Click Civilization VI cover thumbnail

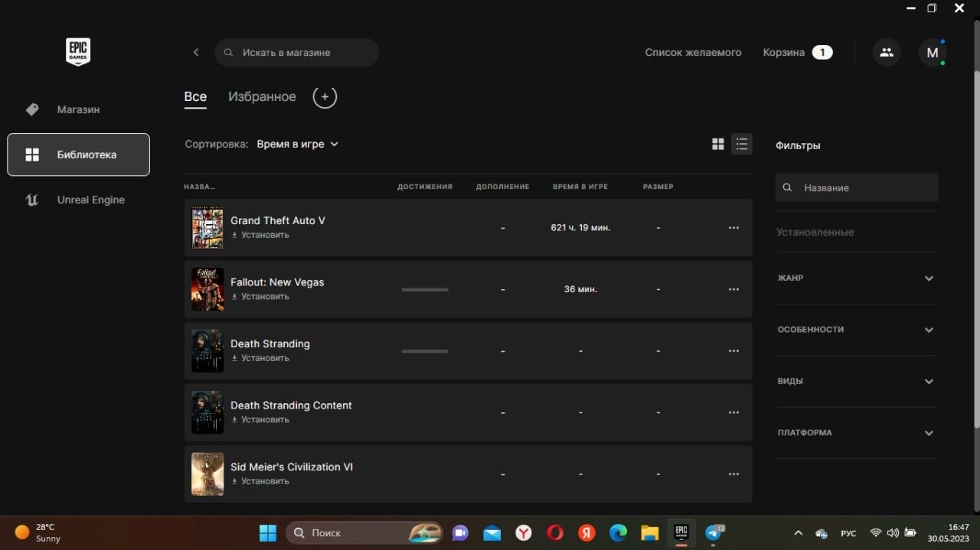tap(207, 474)
